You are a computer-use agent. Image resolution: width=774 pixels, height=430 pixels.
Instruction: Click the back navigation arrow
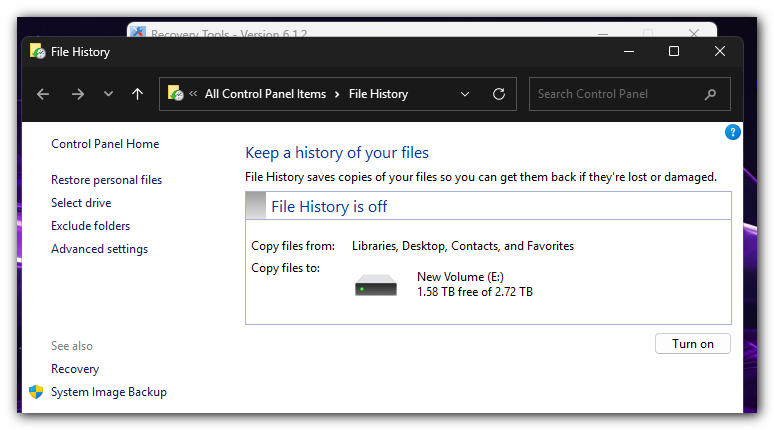43,94
